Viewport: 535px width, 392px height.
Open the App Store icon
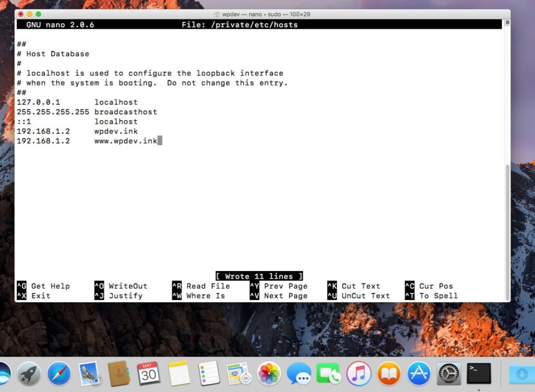point(418,374)
